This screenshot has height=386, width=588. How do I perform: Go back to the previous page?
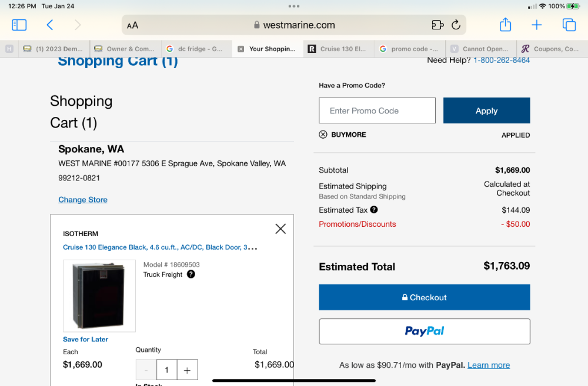[x=50, y=25]
